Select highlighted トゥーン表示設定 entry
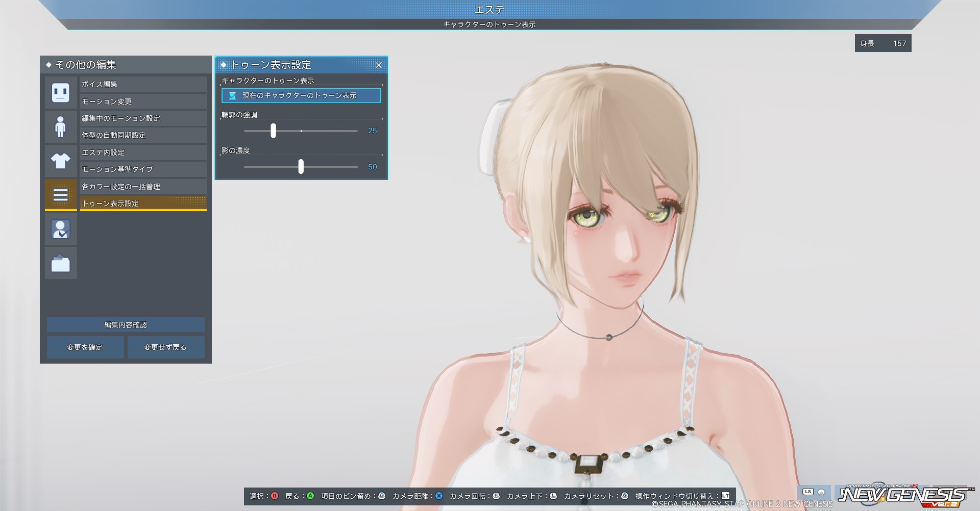The image size is (980, 511). pyautogui.click(x=143, y=203)
